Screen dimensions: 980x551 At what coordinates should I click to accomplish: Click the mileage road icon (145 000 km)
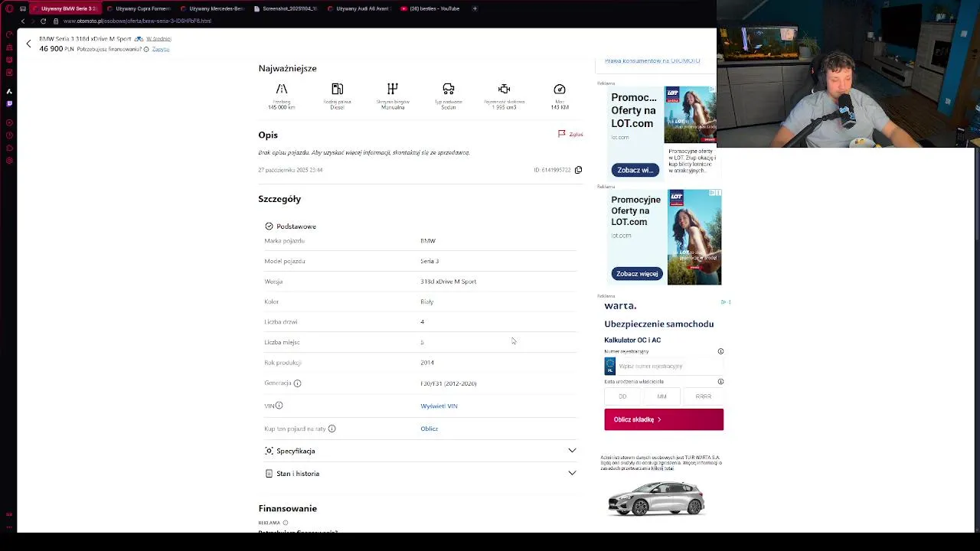(281, 89)
